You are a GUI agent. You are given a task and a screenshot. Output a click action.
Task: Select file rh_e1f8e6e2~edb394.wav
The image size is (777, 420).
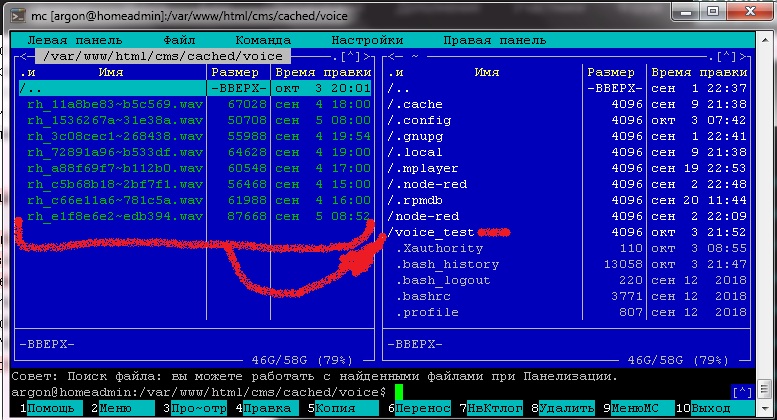(115, 216)
